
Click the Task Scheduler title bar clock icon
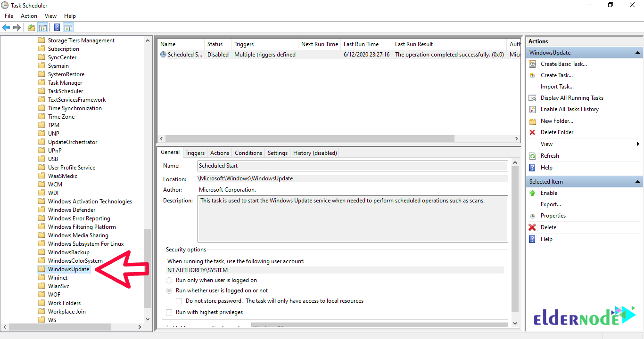(x=5, y=5)
